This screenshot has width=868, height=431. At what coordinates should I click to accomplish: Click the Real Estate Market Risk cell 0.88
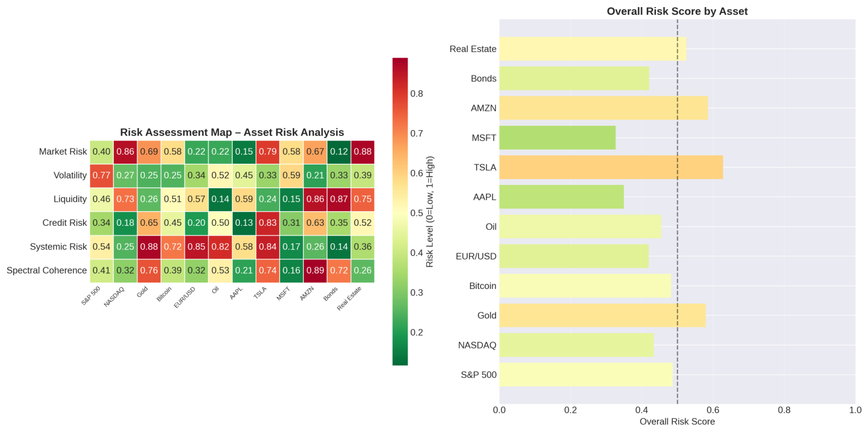click(x=363, y=152)
